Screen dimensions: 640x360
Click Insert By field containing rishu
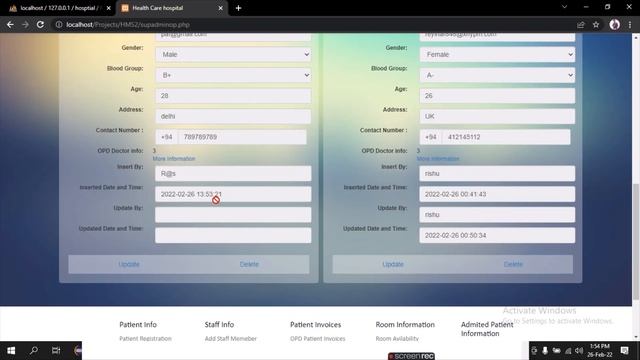(497, 173)
